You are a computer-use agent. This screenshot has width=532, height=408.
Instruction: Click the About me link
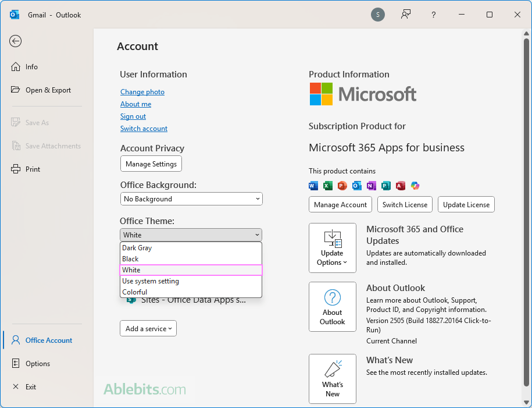pos(135,104)
